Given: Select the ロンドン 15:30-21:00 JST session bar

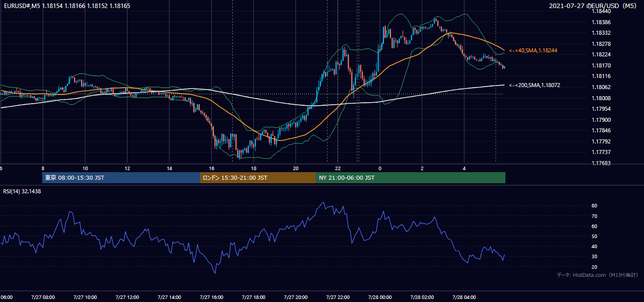Looking at the screenshot, I should coord(258,178).
